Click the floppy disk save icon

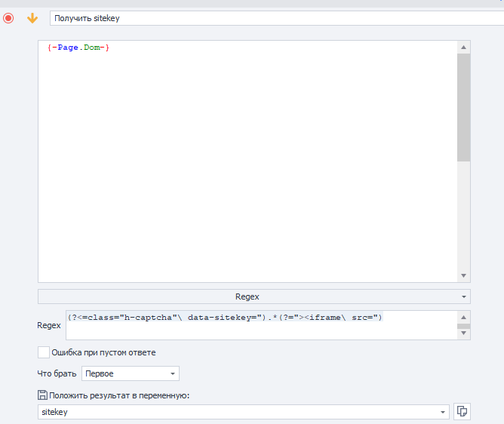tap(42, 395)
